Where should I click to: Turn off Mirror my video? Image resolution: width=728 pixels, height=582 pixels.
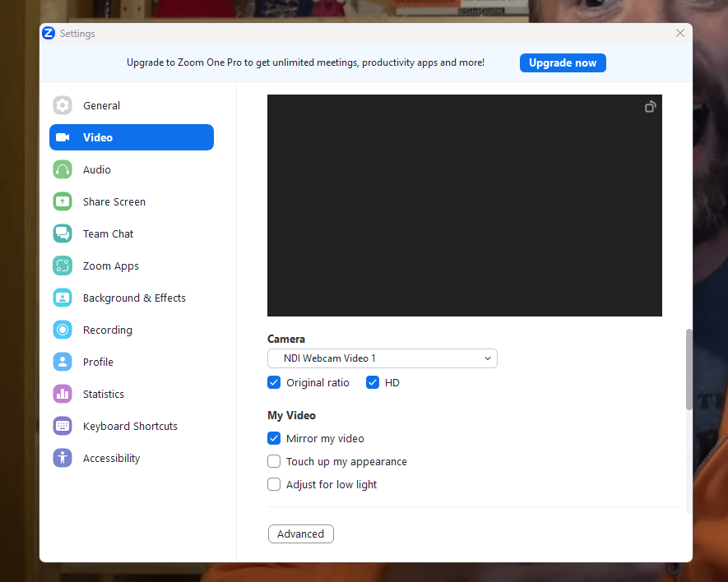point(274,438)
